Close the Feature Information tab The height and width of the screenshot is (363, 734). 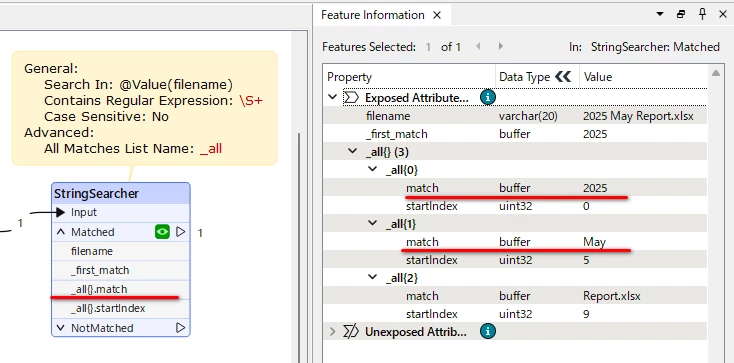(x=437, y=15)
